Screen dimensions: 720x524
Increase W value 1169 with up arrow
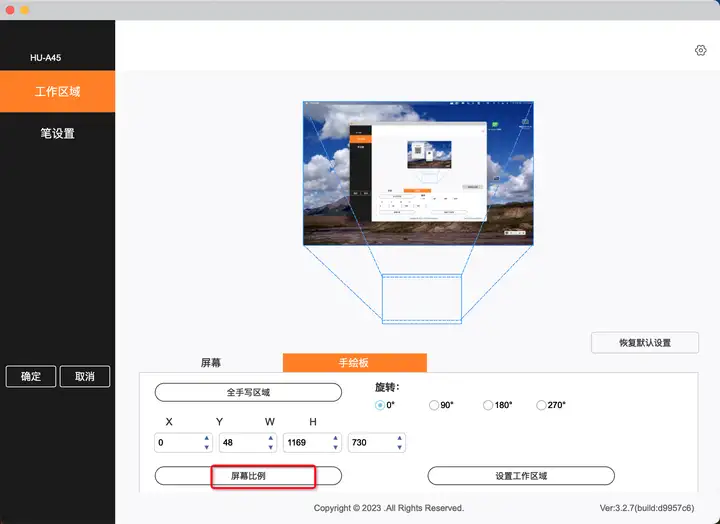pos(336,438)
